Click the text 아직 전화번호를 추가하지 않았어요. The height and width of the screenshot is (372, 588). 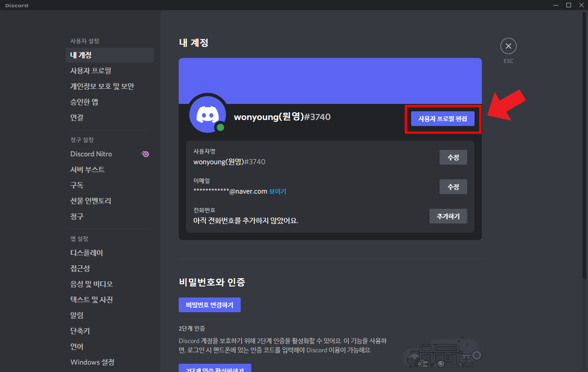tap(246, 221)
